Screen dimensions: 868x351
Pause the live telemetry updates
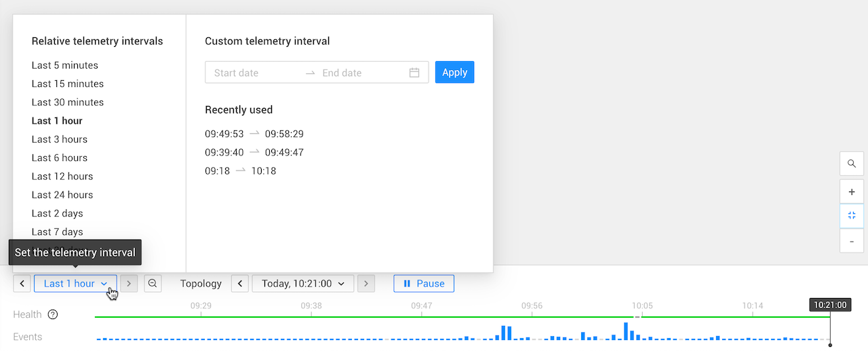point(424,284)
